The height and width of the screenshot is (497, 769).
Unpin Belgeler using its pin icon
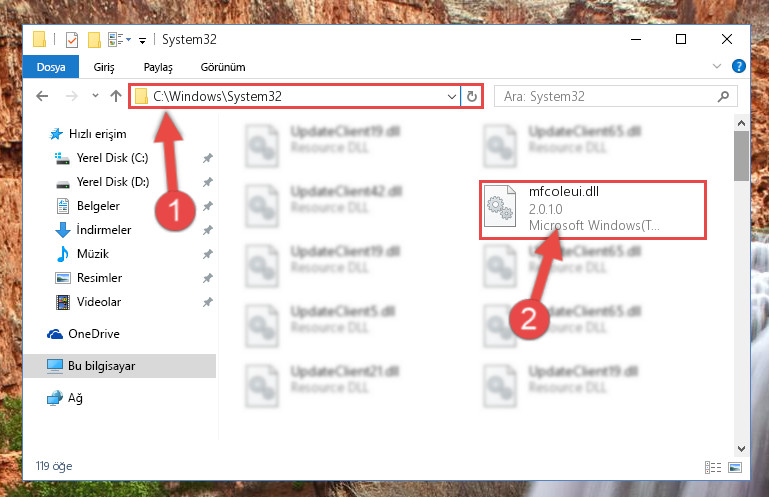pos(208,206)
